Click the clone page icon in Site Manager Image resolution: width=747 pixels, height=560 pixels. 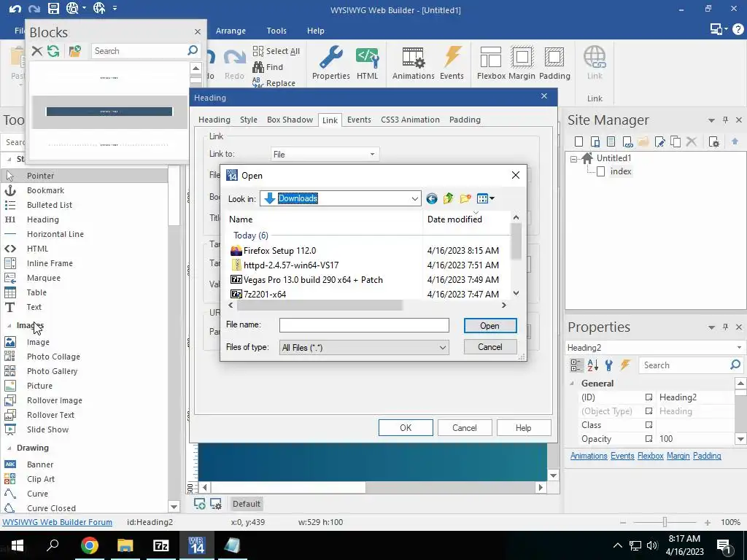[x=676, y=141]
